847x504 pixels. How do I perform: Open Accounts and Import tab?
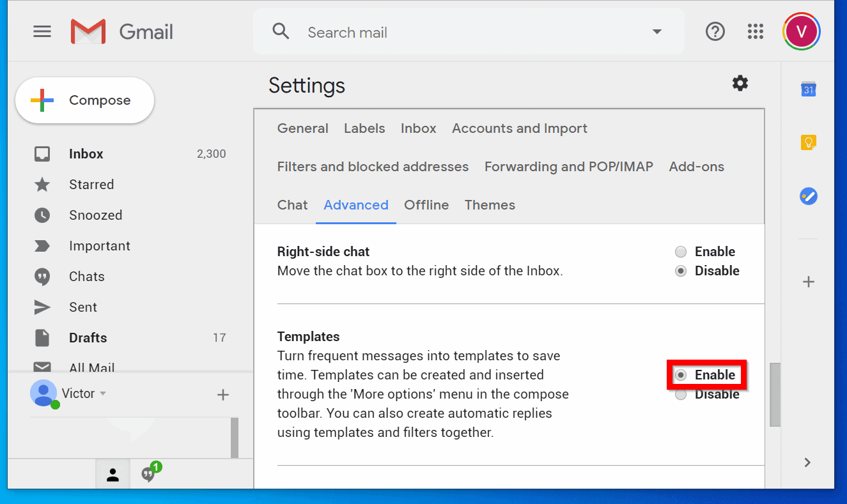point(520,128)
